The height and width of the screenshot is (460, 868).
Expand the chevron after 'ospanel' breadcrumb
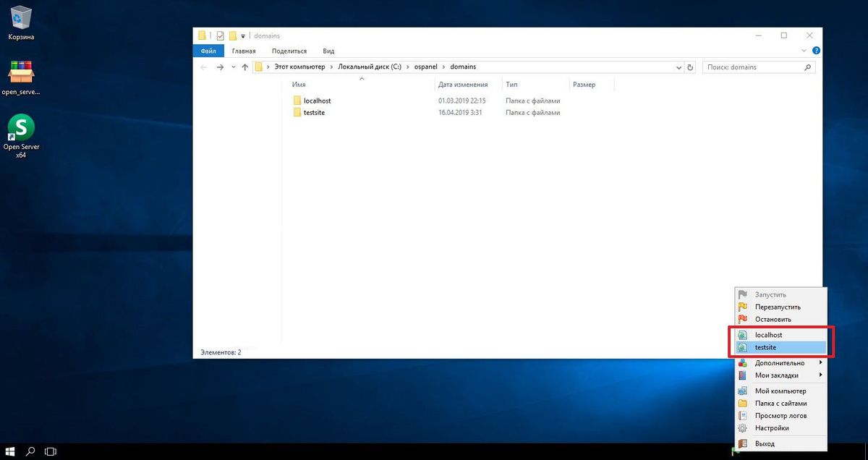(x=443, y=67)
